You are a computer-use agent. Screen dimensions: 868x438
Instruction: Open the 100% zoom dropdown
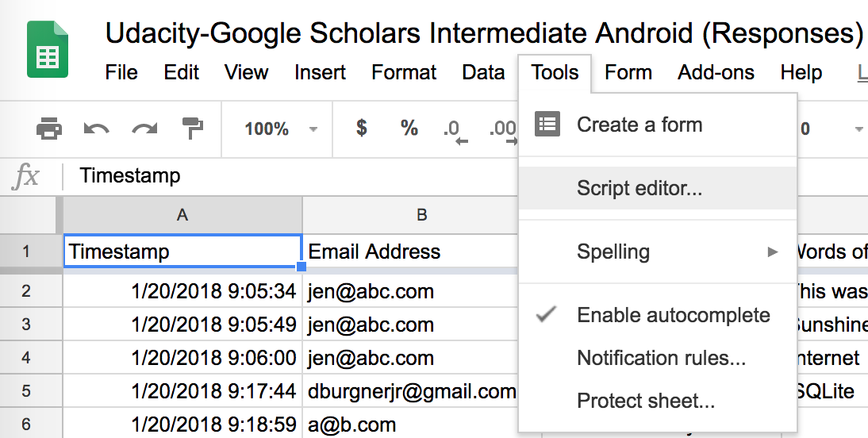pos(279,129)
